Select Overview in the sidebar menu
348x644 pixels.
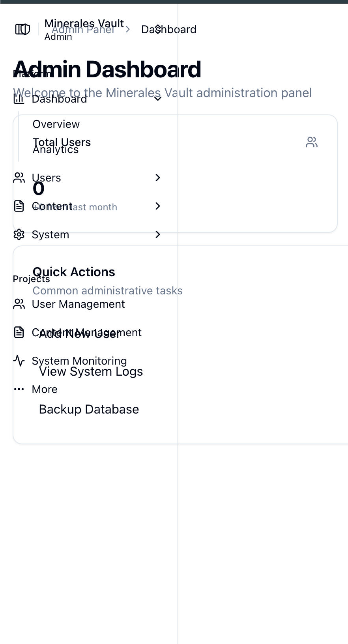pos(56,124)
